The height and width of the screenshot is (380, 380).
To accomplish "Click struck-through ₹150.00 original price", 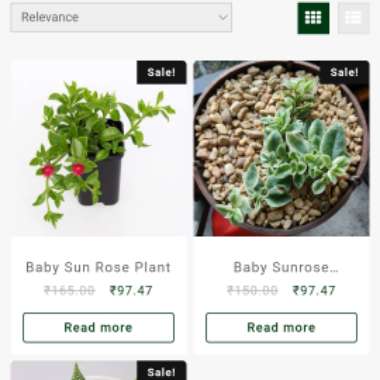I will (x=252, y=291).
